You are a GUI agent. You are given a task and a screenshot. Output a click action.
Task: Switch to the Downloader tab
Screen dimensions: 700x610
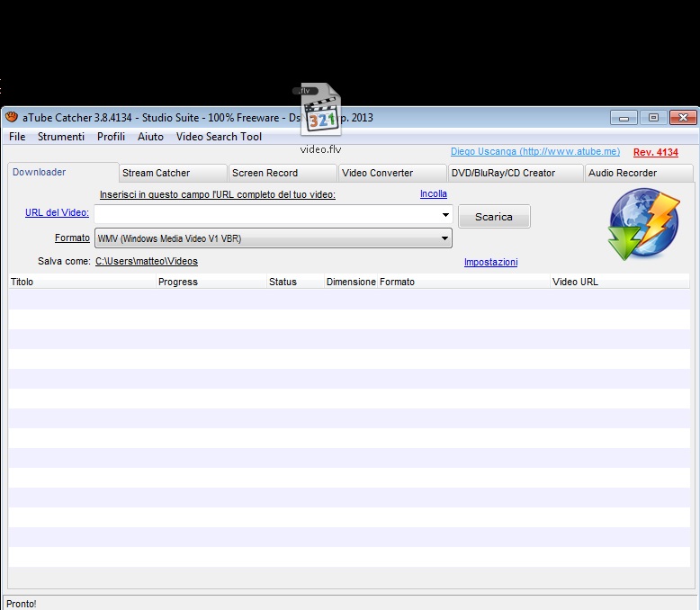pyautogui.click(x=63, y=173)
